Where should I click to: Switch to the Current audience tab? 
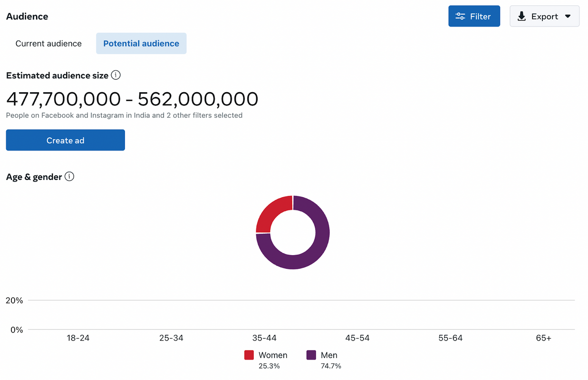click(x=48, y=43)
